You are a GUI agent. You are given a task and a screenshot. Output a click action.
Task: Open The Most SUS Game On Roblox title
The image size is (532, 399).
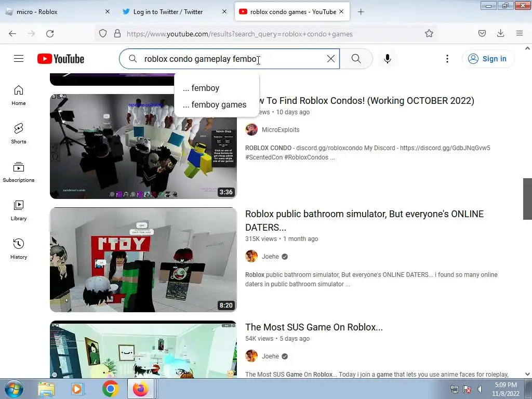[x=314, y=327]
